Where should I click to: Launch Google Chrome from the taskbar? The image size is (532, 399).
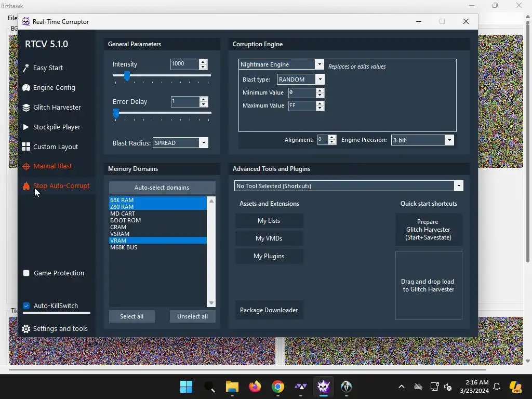click(x=277, y=387)
